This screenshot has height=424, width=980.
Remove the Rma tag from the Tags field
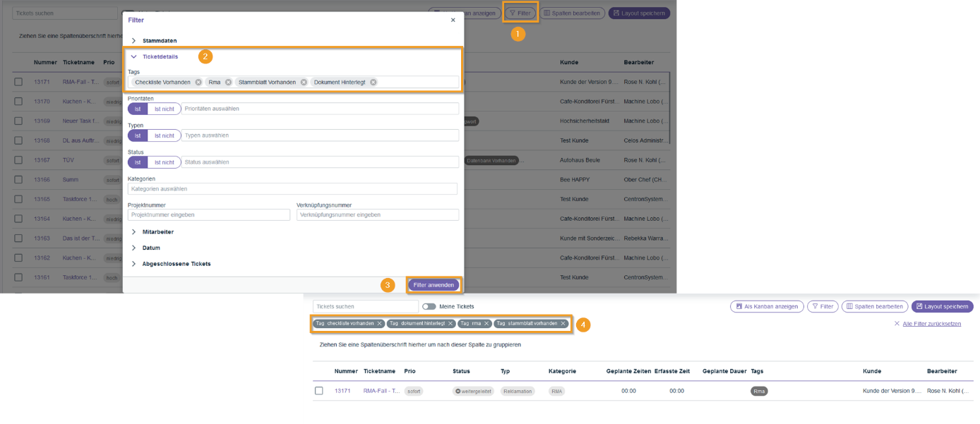(228, 83)
